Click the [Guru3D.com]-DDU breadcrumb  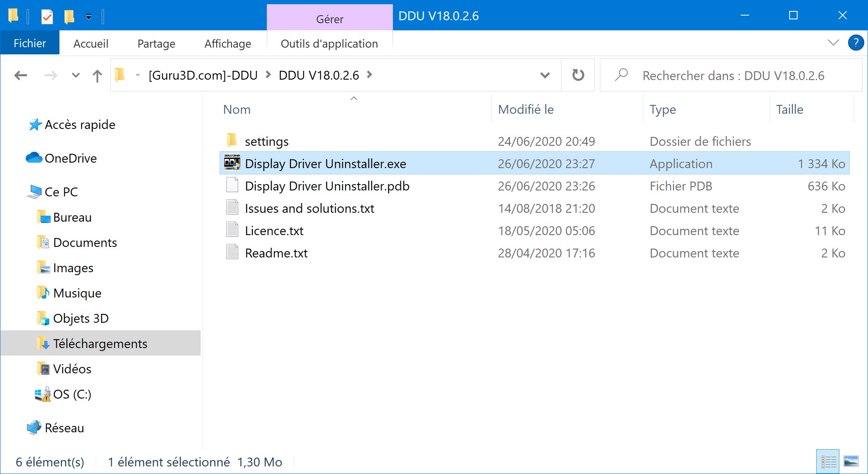(203, 75)
